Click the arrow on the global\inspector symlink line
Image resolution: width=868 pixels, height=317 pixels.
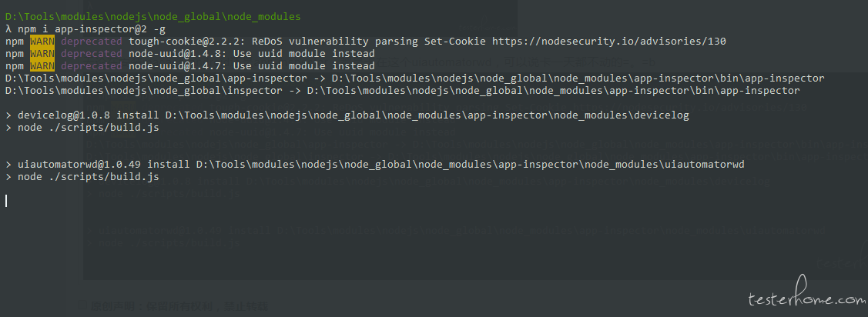(293, 91)
